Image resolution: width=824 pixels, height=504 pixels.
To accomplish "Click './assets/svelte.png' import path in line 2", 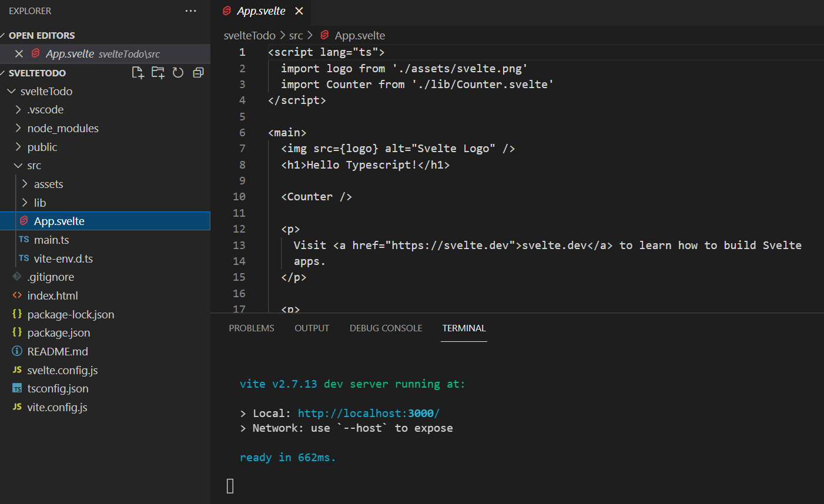I will pos(459,69).
